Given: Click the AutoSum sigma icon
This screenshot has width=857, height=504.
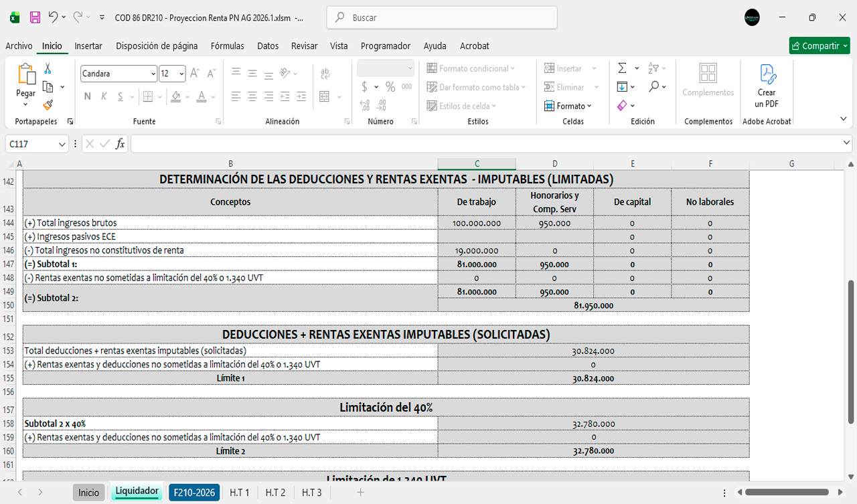Looking at the screenshot, I should point(622,68).
